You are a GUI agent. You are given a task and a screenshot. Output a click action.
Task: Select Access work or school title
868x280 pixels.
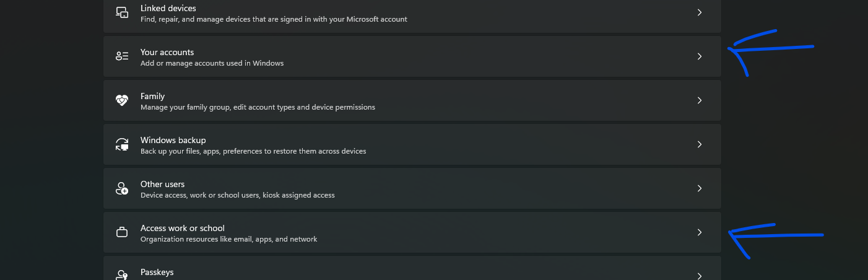click(183, 228)
